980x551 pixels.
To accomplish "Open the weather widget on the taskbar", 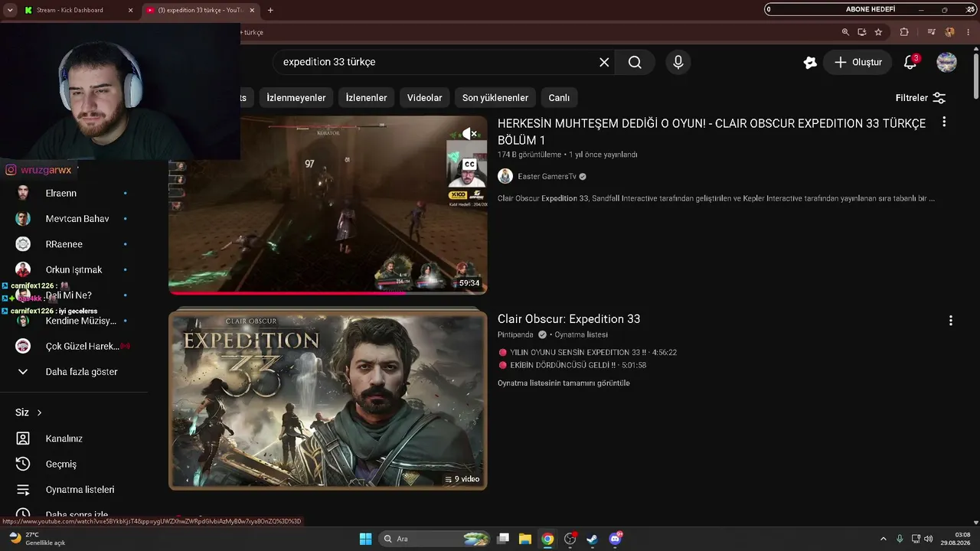I will (36, 539).
